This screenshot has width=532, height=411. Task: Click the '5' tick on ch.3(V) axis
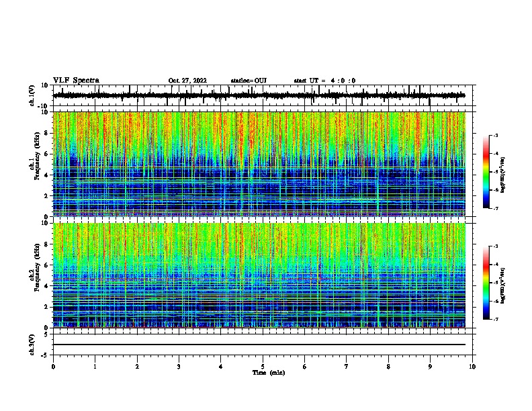(x=46, y=334)
